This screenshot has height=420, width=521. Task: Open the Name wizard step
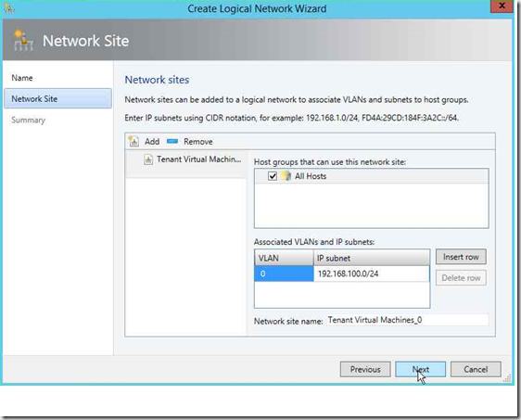tap(22, 78)
